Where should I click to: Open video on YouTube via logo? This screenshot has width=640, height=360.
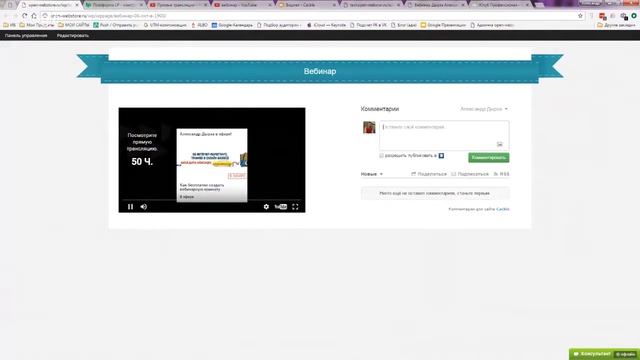click(281, 207)
